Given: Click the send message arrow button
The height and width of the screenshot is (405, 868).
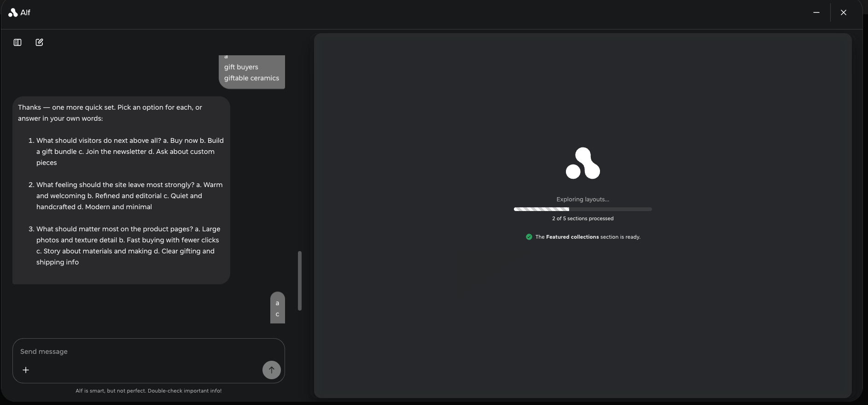Looking at the screenshot, I should tap(272, 370).
